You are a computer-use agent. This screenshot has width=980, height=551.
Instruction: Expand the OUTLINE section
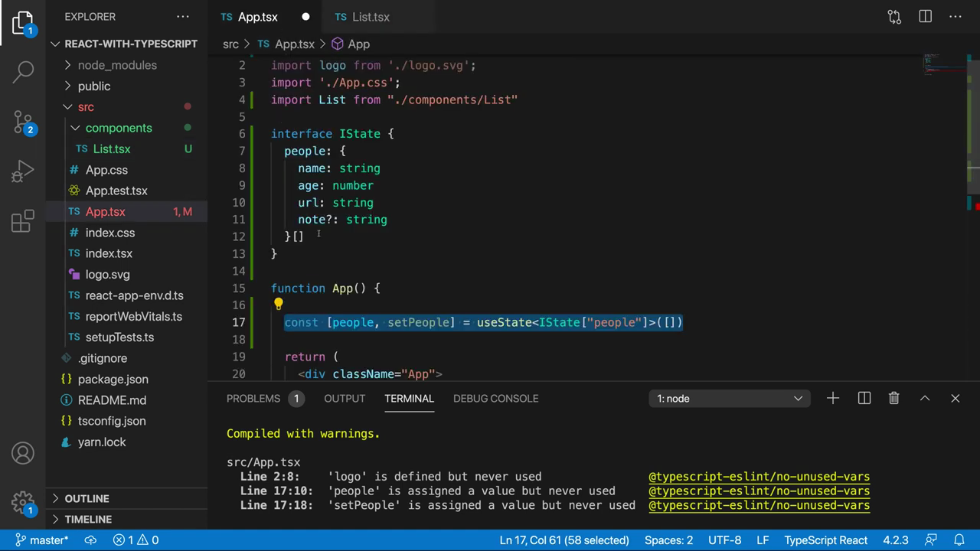[x=126, y=498]
